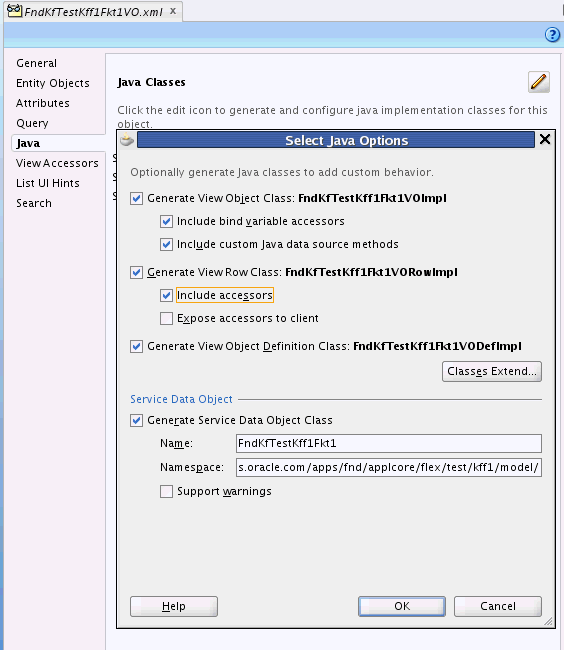Click the Cancel button

point(498,606)
